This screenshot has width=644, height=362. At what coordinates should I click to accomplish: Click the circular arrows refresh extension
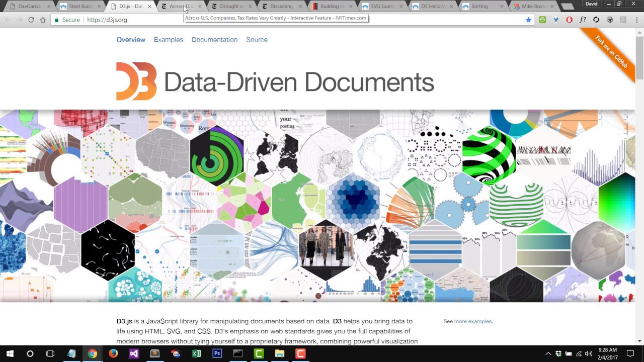click(x=596, y=20)
